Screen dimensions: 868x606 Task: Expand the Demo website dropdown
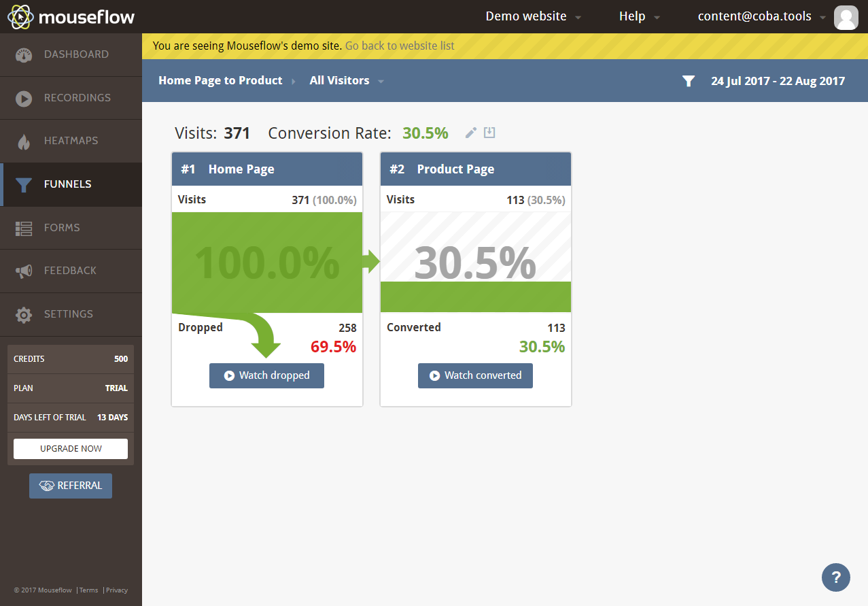(x=533, y=16)
